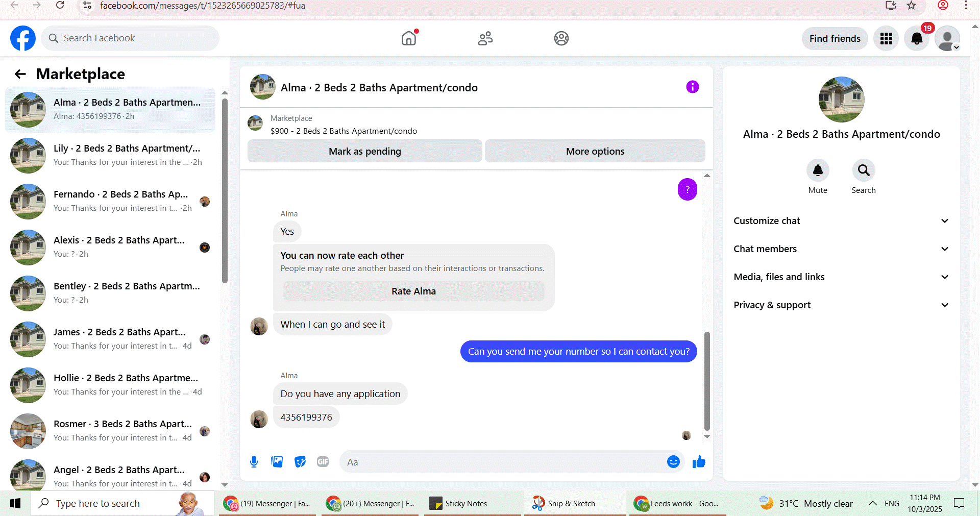The image size is (980, 516).
Task: Switch to the Leeds workk Chrome window
Action: click(x=677, y=503)
